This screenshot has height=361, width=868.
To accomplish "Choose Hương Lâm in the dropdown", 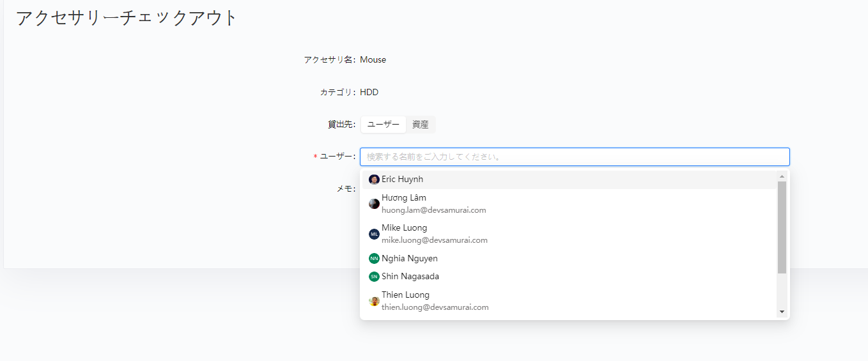I will [x=404, y=198].
